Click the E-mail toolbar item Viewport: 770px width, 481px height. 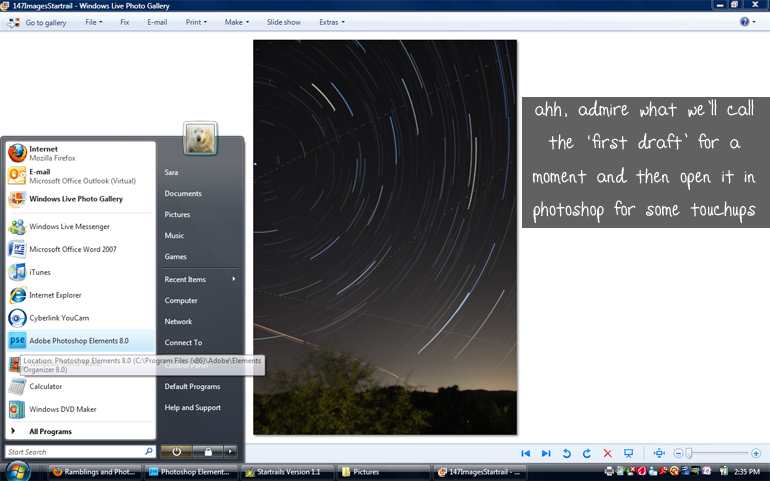coord(157,22)
